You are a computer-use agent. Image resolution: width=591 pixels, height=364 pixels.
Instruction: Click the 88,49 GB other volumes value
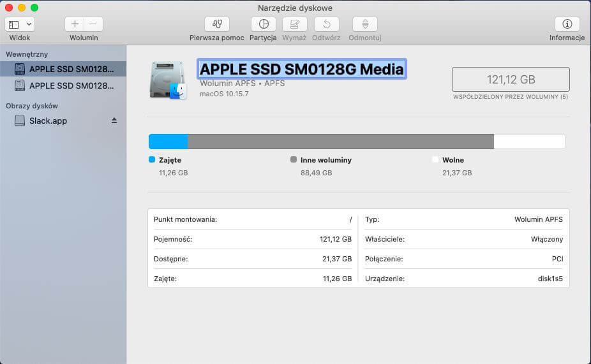tap(316, 173)
